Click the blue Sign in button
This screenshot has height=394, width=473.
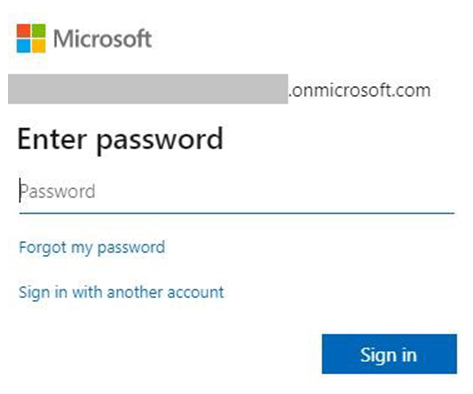point(389,354)
